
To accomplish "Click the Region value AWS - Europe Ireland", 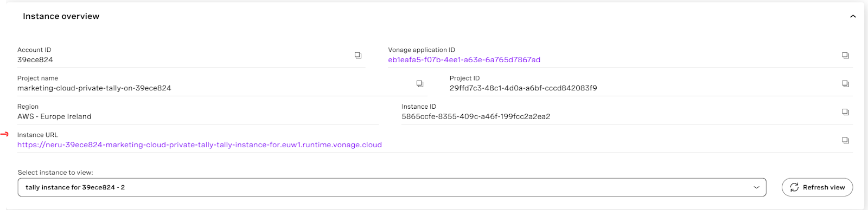I will click(x=54, y=116).
